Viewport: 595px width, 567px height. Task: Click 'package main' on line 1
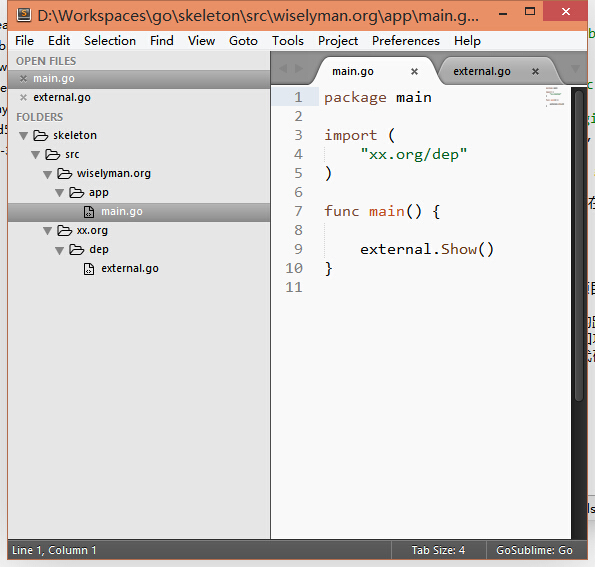378,98
